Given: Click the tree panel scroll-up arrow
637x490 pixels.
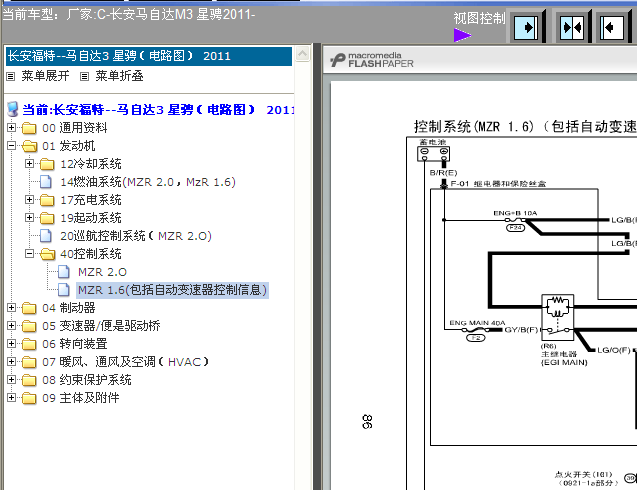Looking at the screenshot, I should (303, 54).
